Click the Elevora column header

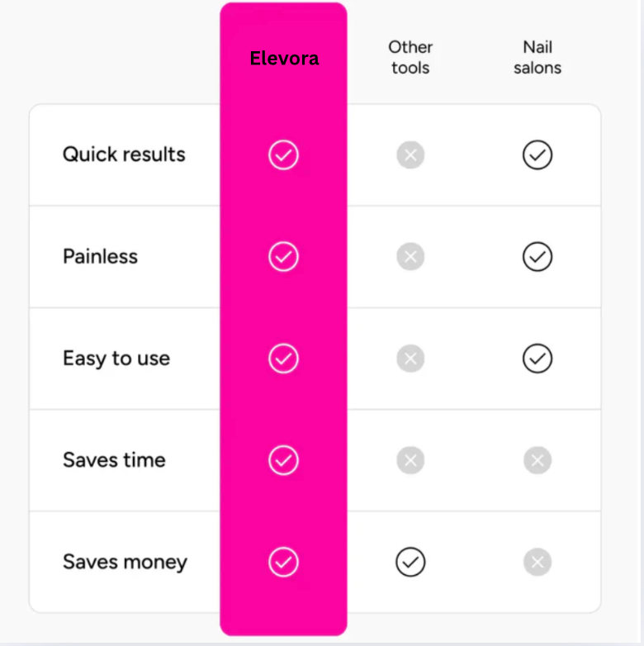click(x=284, y=59)
